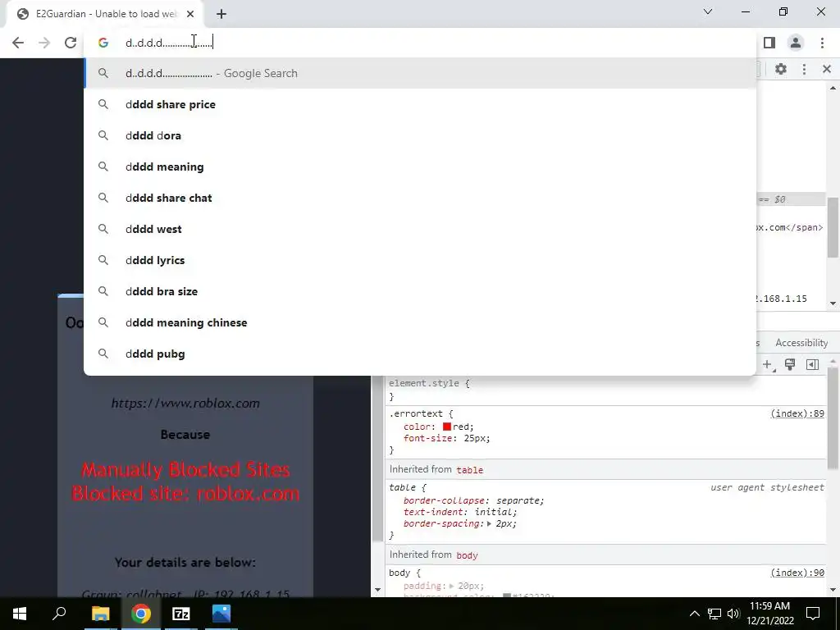Open Windows Start menu
840x630 pixels.
(x=20, y=614)
